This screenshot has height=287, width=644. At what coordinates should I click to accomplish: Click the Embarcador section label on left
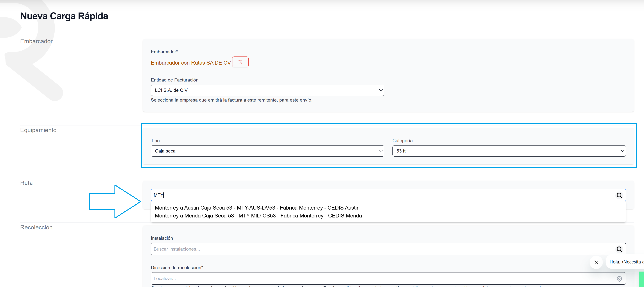(x=36, y=41)
